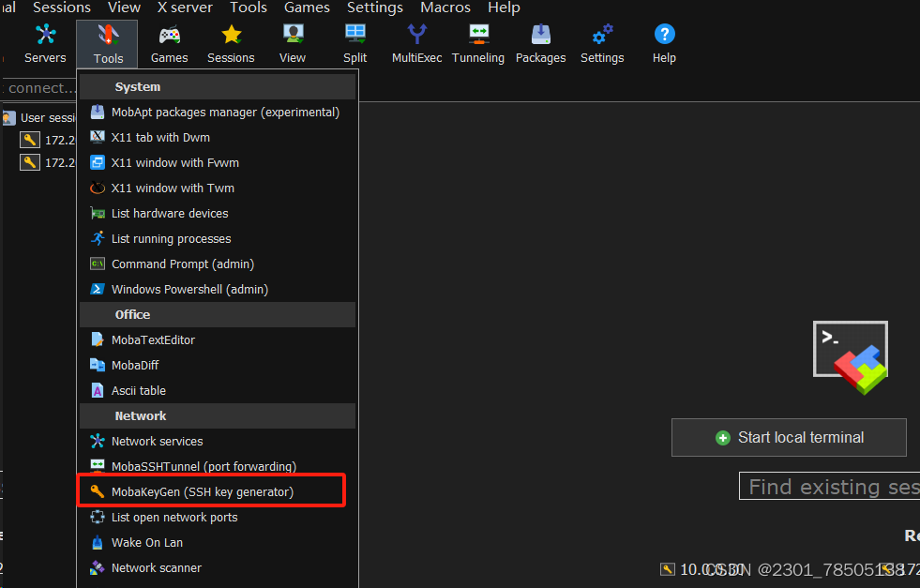The image size is (920, 588).
Task: Click the MobApt packages manager icon
Action: [x=98, y=112]
